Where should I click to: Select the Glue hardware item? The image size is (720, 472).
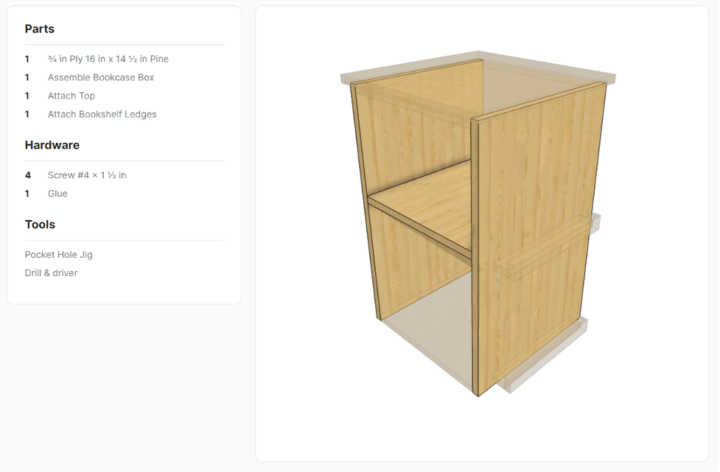57,193
